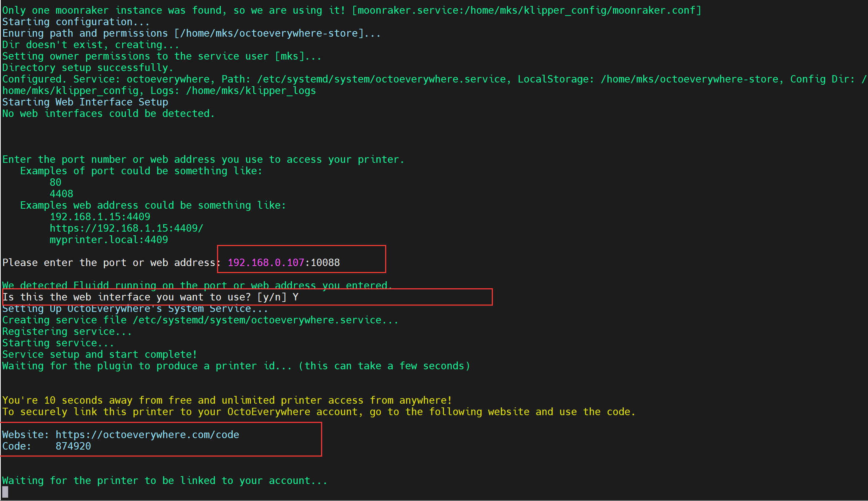The image size is (868, 501).
Task: Click 'Examples of port could be something like' line
Action: click(141, 171)
